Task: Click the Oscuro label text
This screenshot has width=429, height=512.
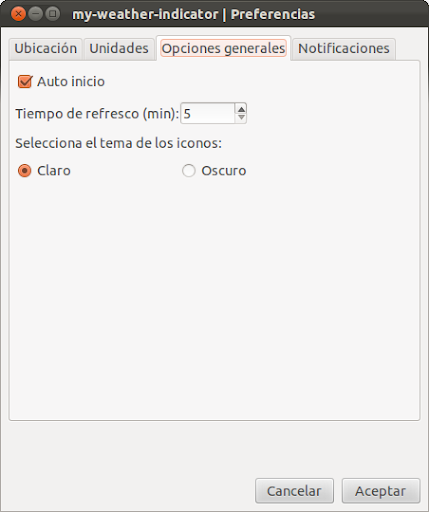Action: point(224,171)
